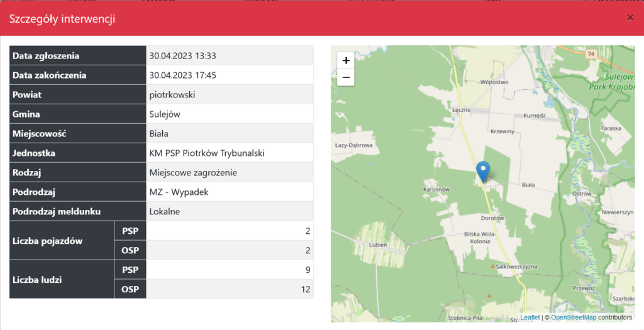Screen dimensions: 644x330
Task: Select the Bilska Wola-Kolonia map label
Action: pyautogui.click(x=481, y=237)
